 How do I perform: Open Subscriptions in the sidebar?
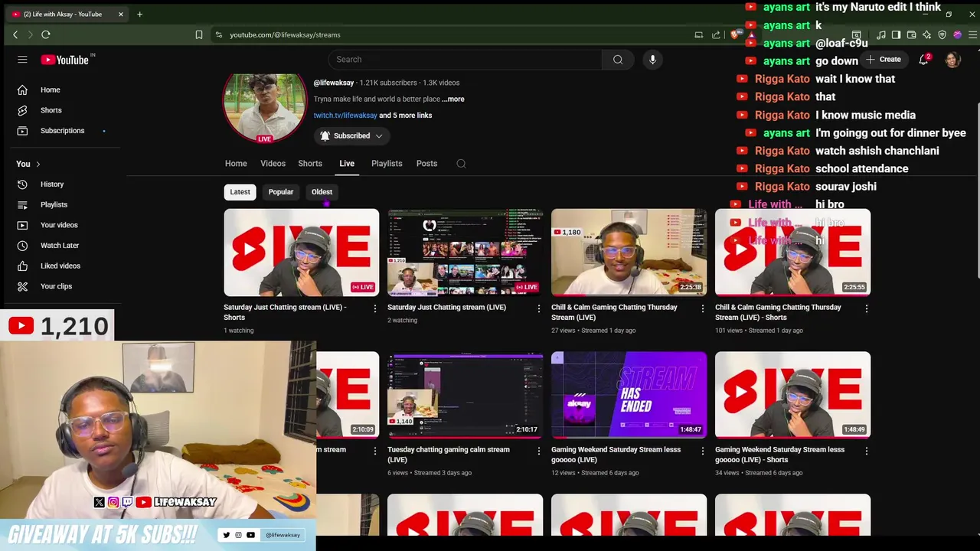pos(62,131)
